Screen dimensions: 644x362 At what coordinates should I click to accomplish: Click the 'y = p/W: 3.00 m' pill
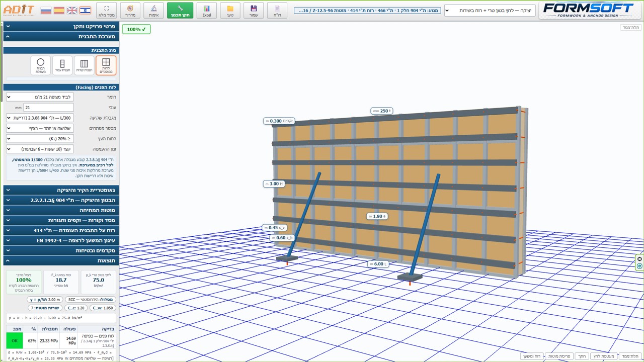(x=45, y=300)
